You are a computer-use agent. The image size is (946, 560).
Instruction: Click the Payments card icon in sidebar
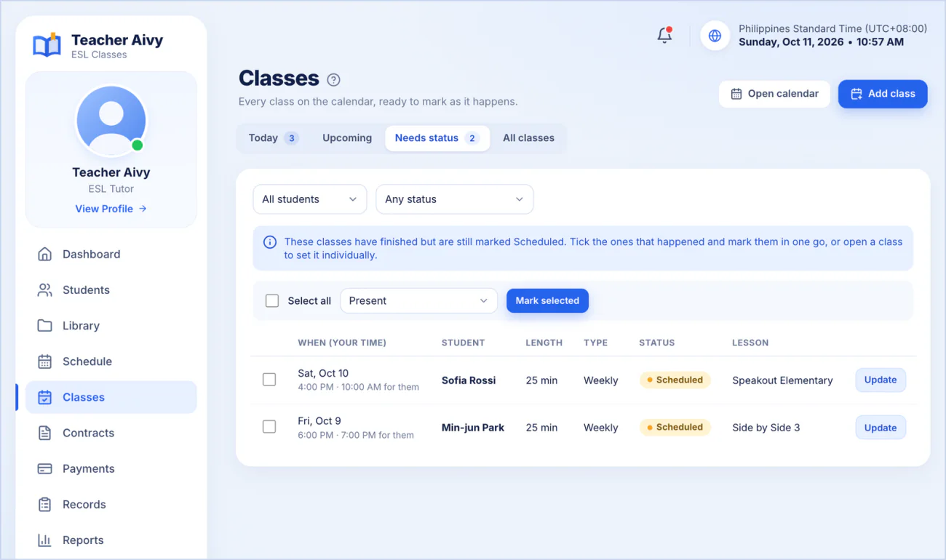[44, 468]
